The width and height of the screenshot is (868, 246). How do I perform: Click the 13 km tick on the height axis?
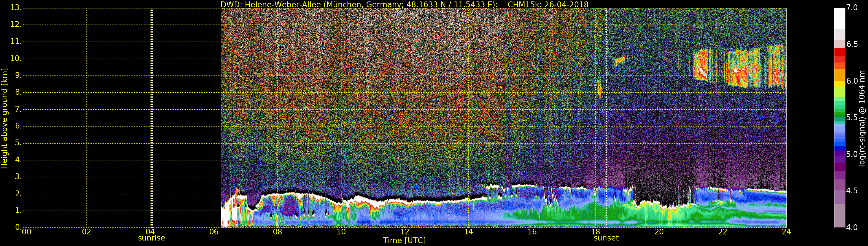[x=16, y=8]
